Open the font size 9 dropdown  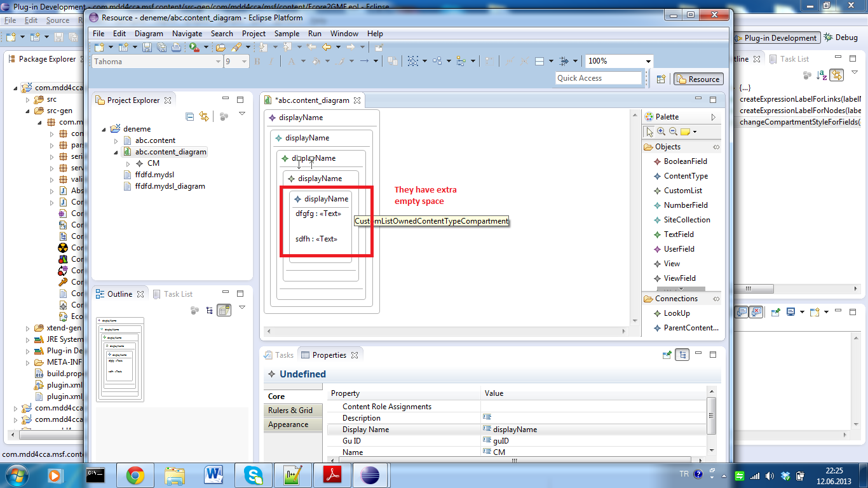(x=245, y=62)
